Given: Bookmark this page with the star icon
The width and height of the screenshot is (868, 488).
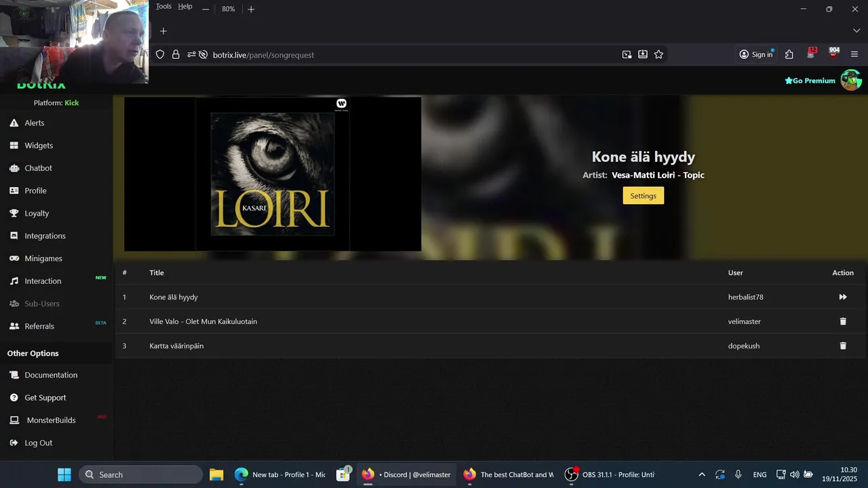Looking at the screenshot, I should (658, 54).
